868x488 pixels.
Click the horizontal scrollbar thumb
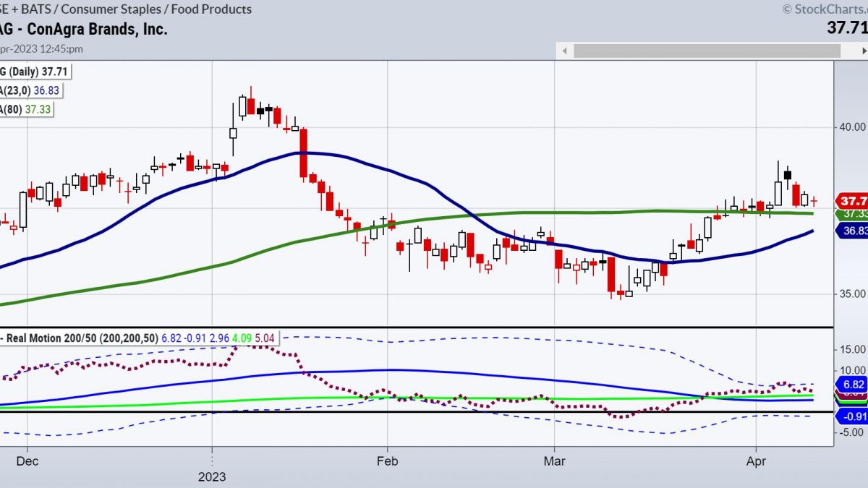pyautogui.click(x=707, y=51)
